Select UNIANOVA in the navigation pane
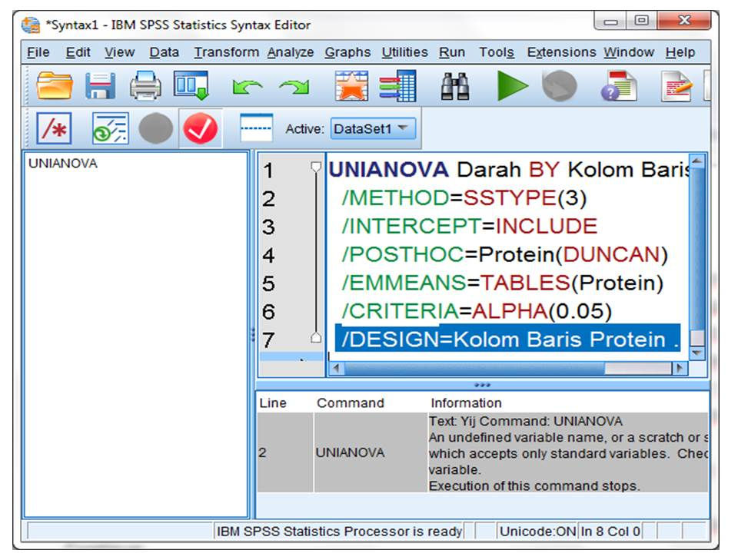The height and width of the screenshot is (560, 738). 62,163
